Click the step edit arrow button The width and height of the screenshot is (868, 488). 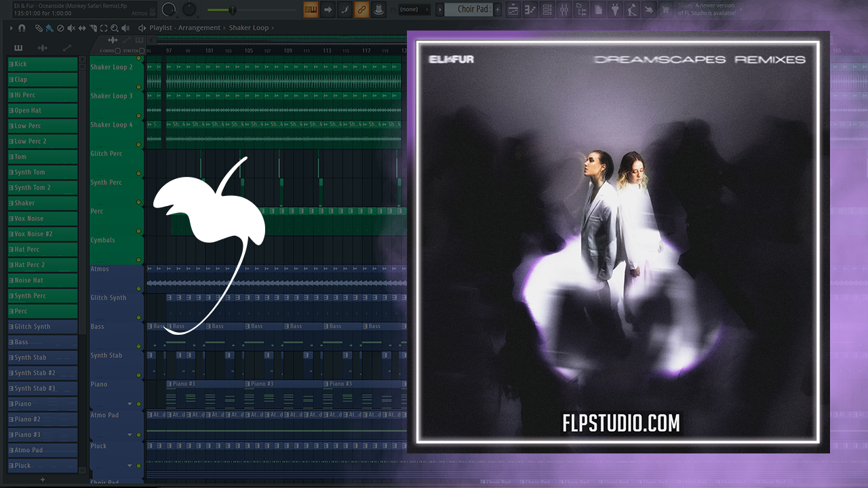click(328, 9)
